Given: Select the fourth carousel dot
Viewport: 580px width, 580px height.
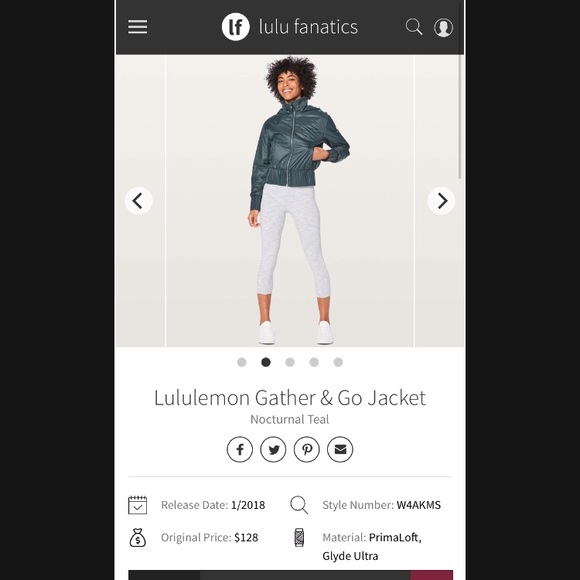Looking at the screenshot, I should tap(314, 362).
